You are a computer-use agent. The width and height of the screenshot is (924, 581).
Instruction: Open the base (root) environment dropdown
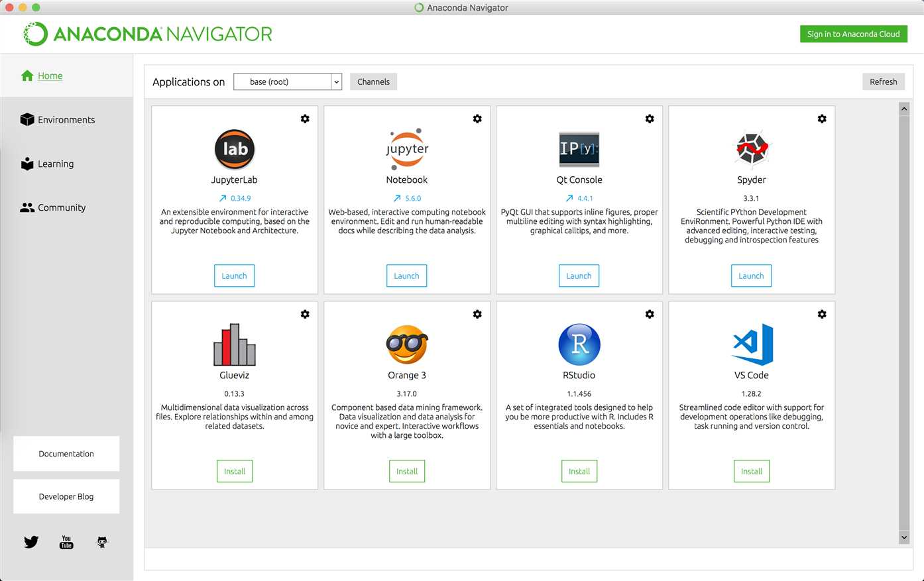tap(288, 81)
